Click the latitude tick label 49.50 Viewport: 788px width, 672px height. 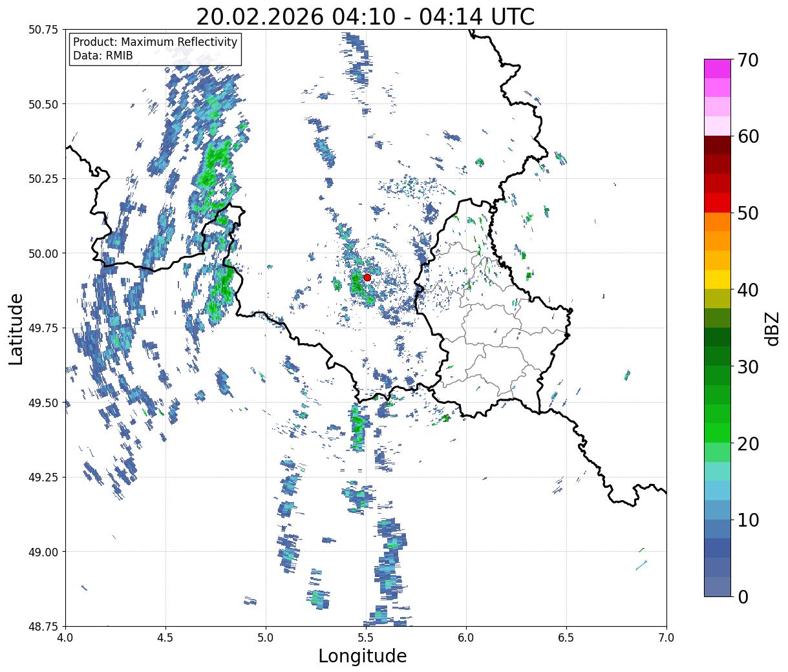[43, 403]
